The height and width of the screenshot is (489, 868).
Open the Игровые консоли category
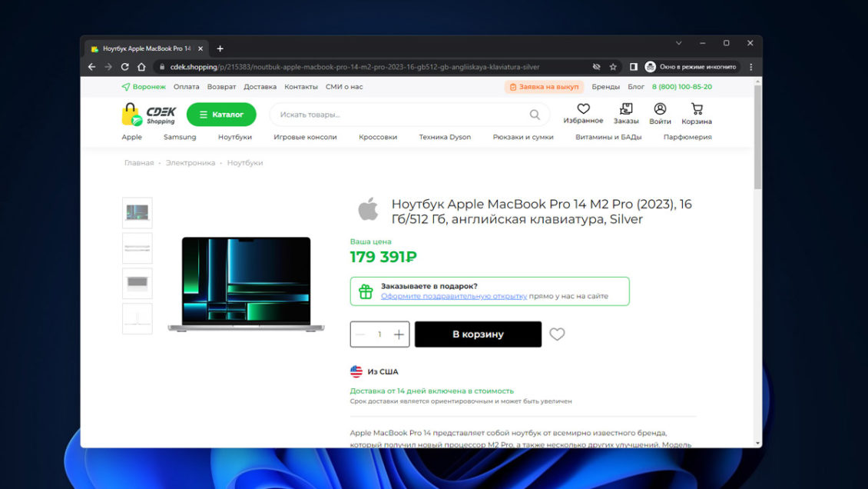click(305, 137)
